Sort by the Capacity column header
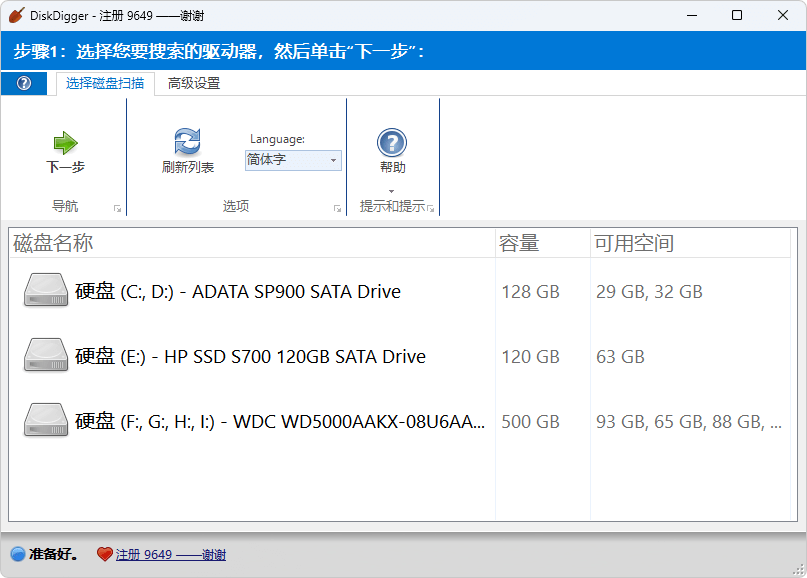 tap(519, 243)
